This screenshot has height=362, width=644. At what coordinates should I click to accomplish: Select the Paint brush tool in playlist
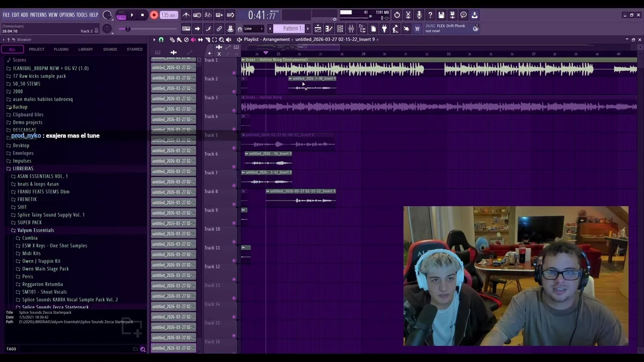tap(179, 39)
